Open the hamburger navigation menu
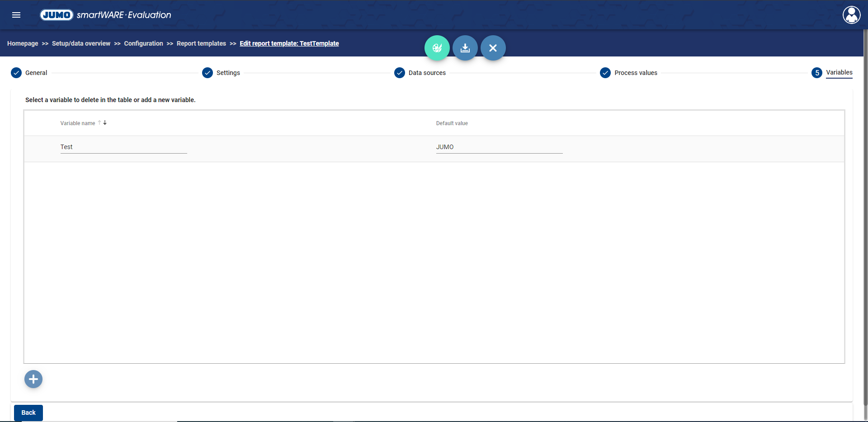Viewport: 868px width, 422px height. pyautogui.click(x=16, y=15)
